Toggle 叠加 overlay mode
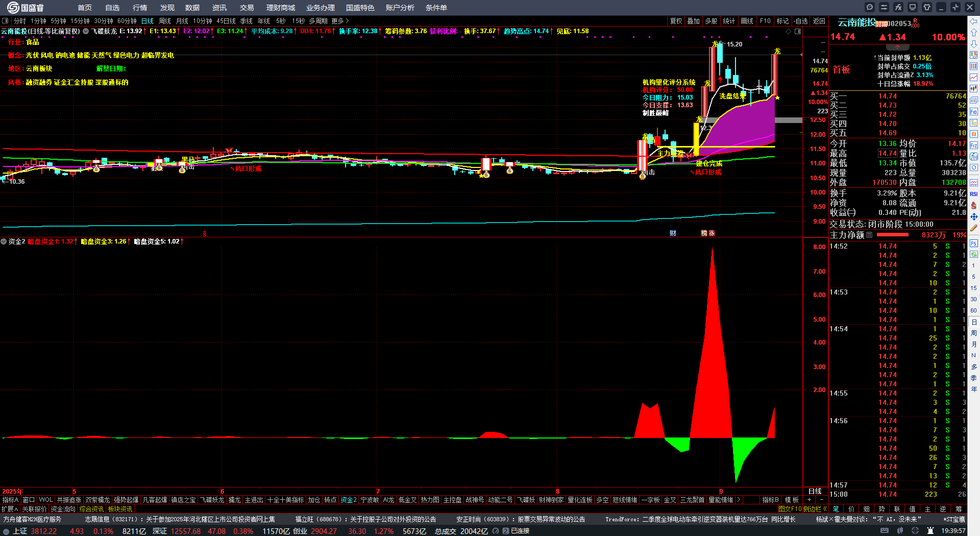980x536 pixels. [x=693, y=21]
